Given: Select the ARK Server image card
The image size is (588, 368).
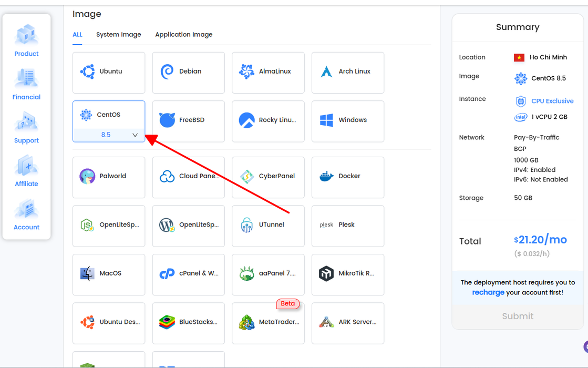Looking at the screenshot, I should 348,323.
